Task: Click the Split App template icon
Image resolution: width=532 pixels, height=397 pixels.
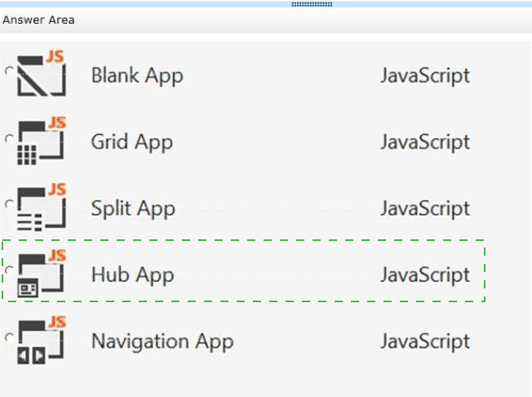Action: click(x=42, y=207)
